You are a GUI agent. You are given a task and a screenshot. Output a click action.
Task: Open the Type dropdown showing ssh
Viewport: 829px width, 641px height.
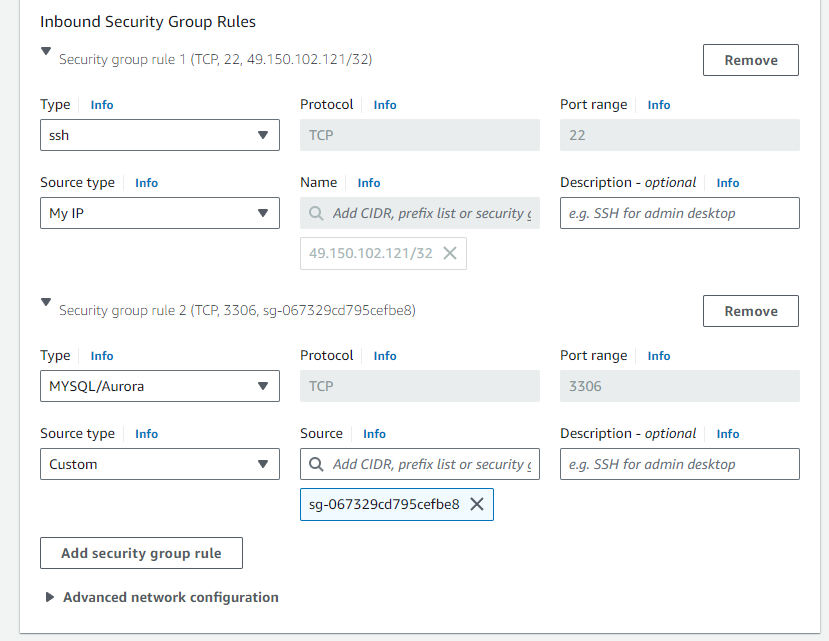click(x=159, y=135)
